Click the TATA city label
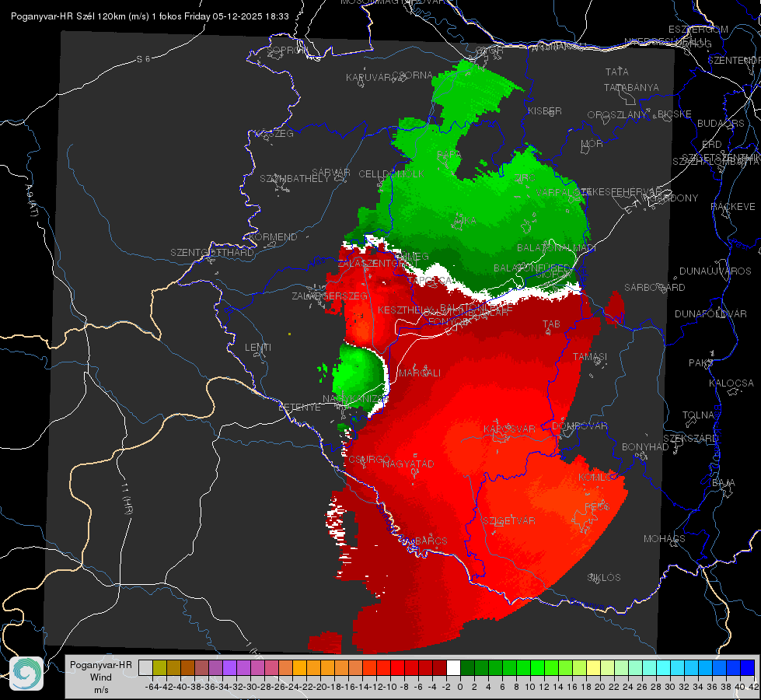Screen dimensions: 761x700 tap(617, 72)
